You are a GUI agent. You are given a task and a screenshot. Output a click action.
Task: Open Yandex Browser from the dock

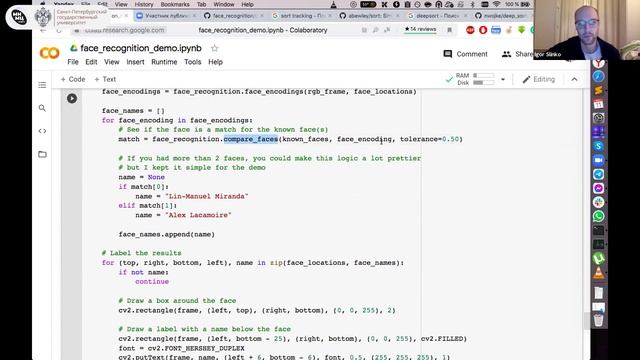(598, 63)
